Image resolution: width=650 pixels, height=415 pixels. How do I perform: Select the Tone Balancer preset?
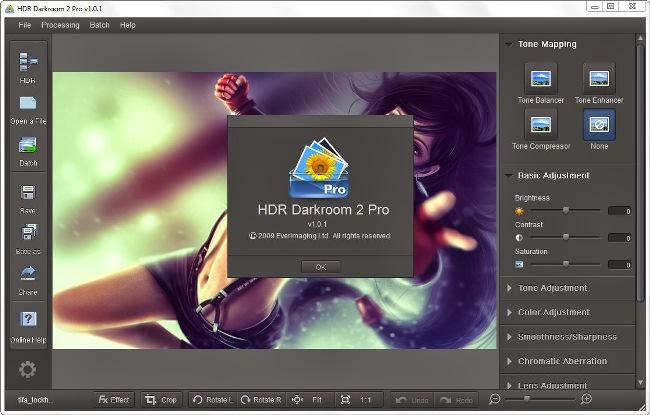point(541,78)
